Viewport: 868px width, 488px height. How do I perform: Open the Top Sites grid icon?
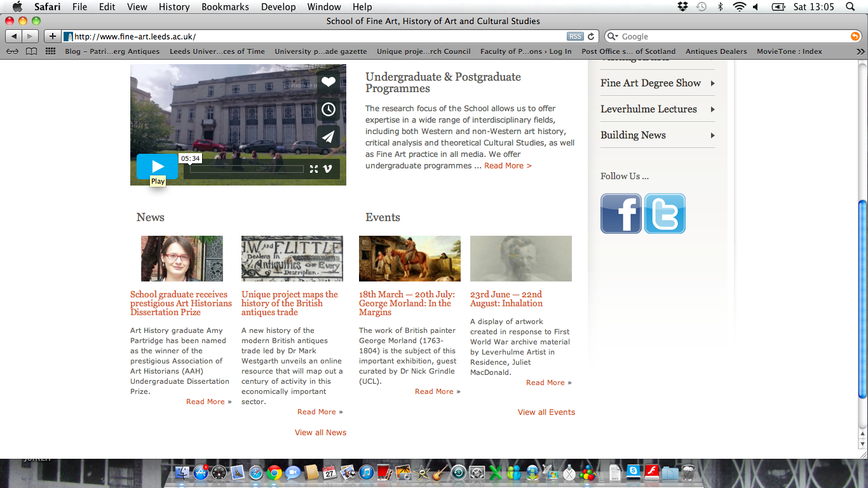(x=50, y=51)
